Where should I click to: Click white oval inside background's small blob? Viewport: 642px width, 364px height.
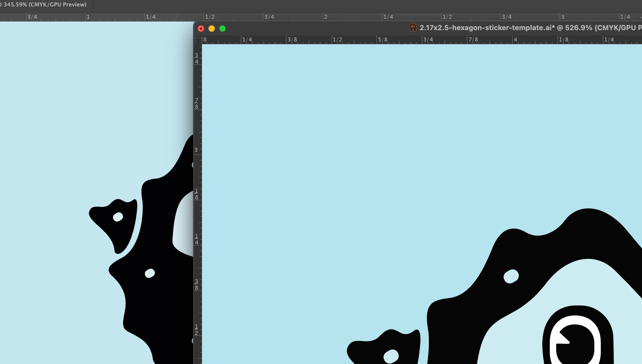tap(118, 217)
